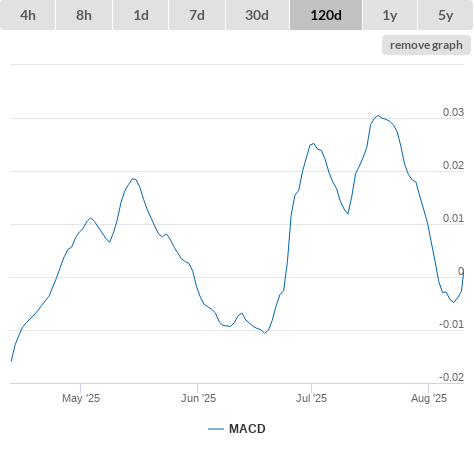Click the active 120d range tab
The width and height of the screenshot is (474, 455).
click(x=326, y=15)
